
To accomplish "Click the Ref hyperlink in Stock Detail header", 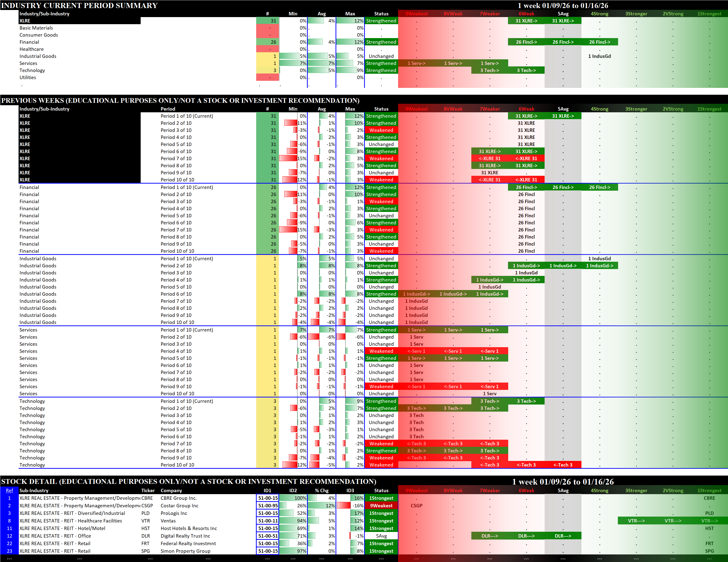I will click(9, 490).
